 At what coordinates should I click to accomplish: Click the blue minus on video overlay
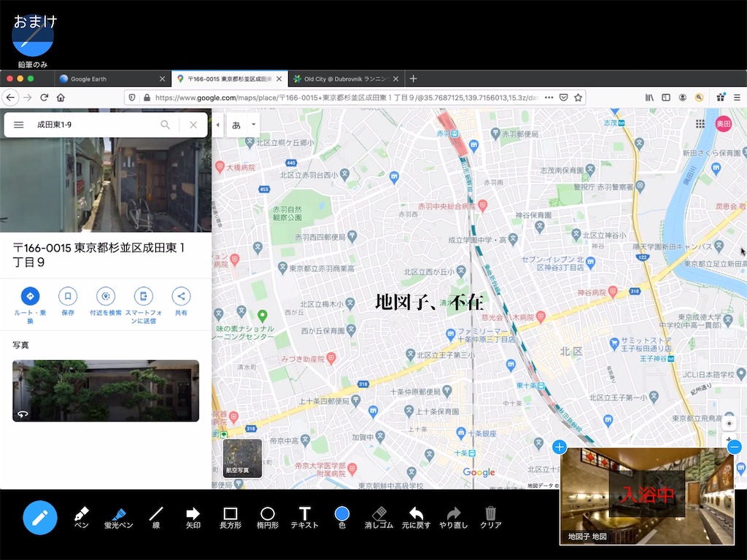point(734,447)
